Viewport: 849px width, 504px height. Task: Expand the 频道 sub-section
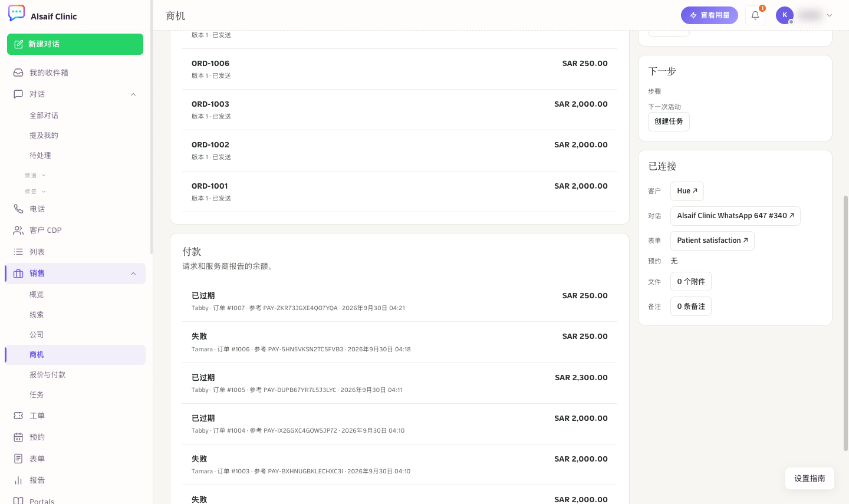pos(35,175)
